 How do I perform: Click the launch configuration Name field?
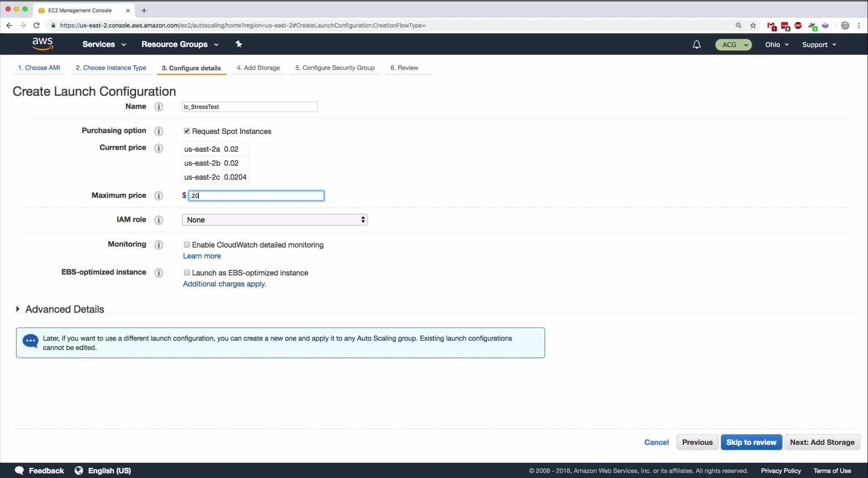pos(250,107)
